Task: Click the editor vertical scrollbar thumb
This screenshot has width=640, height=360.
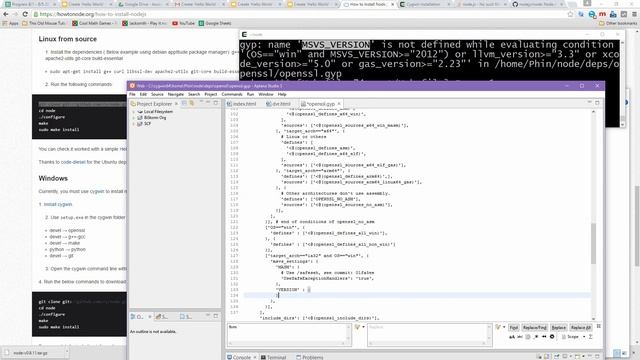Action: [593, 243]
